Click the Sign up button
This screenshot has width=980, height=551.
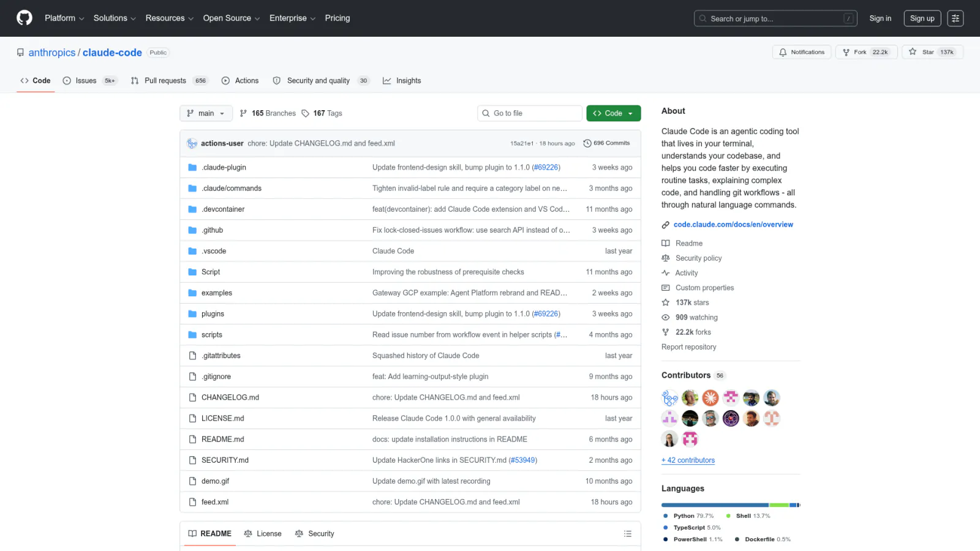pyautogui.click(x=922, y=18)
